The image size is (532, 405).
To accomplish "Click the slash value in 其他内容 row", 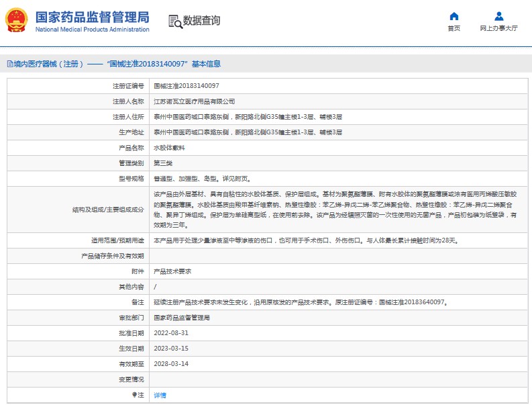I will point(155,287).
